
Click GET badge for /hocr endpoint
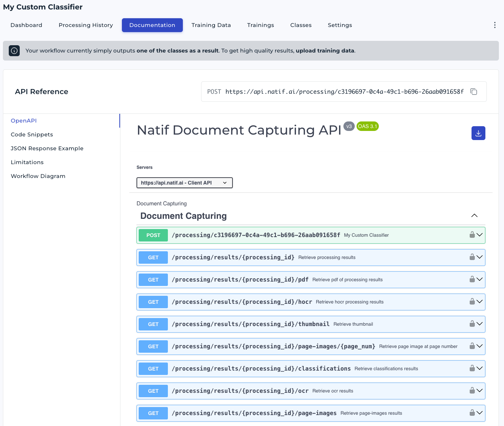pyautogui.click(x=153, y=302)
